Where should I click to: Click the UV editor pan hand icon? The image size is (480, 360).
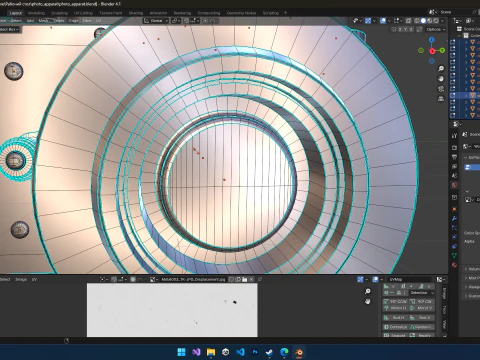tap(368, 301)
